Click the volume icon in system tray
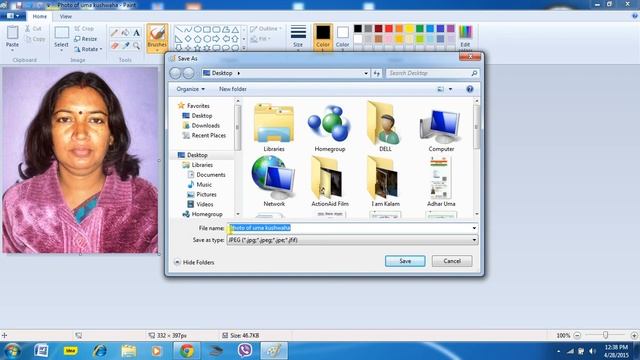640x360 pixels. [x=592, y=351]
